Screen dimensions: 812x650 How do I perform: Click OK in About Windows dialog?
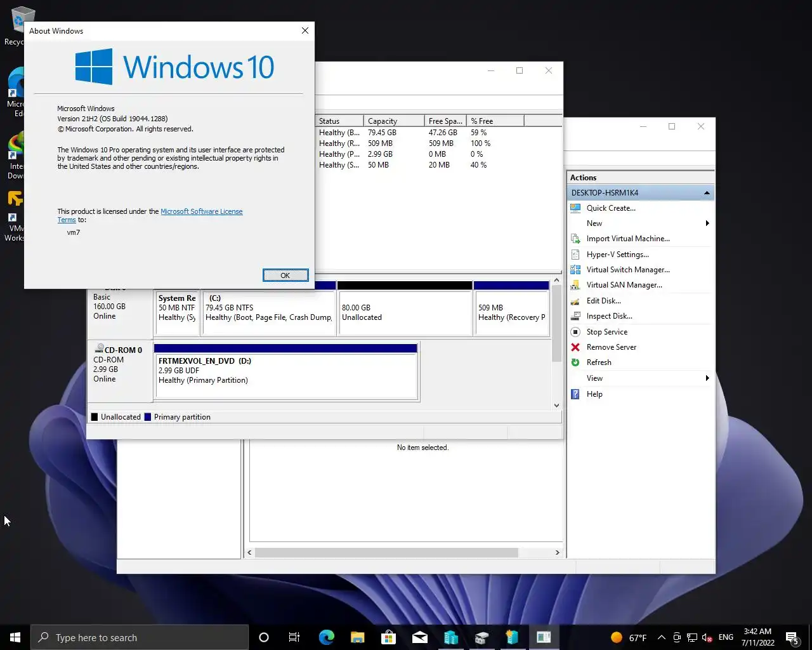point(285,275)
